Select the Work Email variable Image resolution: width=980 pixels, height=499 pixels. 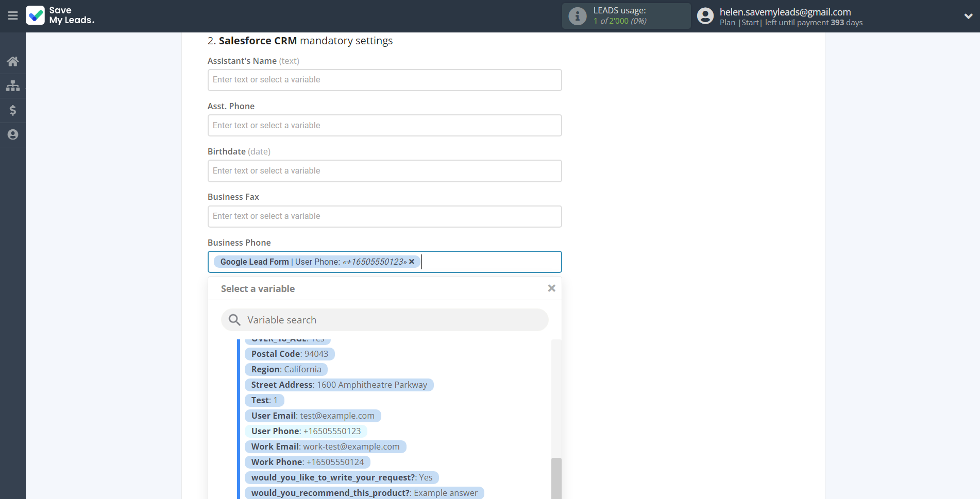[x=325, y=446]
